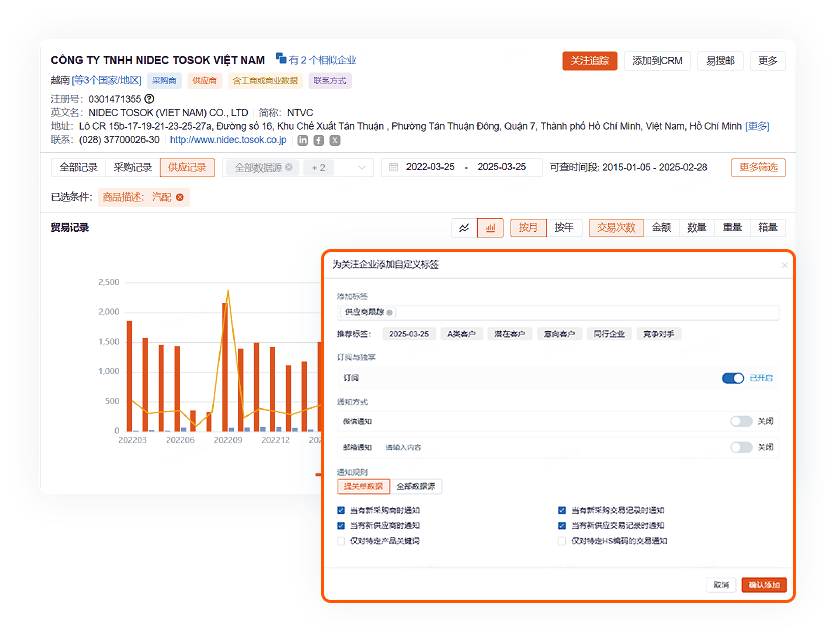Image resolution: width=836 pixels, height=640 pixels.
Task: Open the X (Twitter) icon in contact row
Action: click(334, 140)
